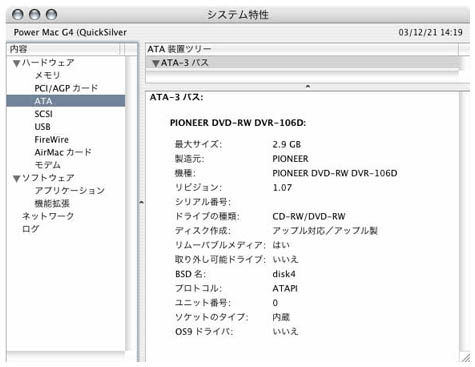Screen dimensions: 475x367
Task: Select SCSI in the sidebar
Action: 43,114
